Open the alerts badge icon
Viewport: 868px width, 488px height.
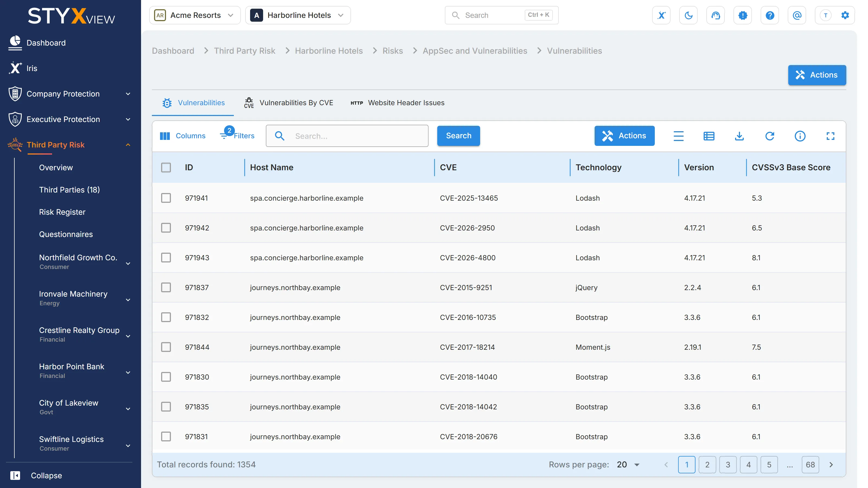pyautogui.click(x=743, y=15)
